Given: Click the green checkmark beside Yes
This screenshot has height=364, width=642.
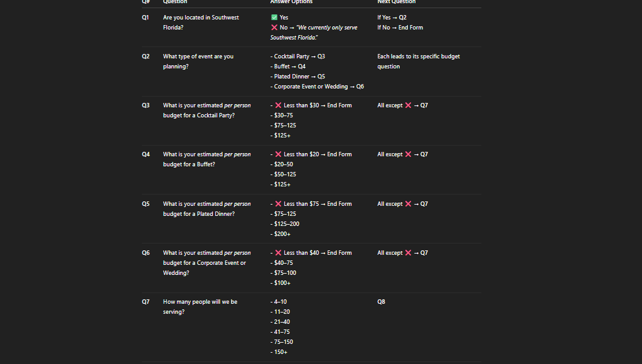Looking at the screenshot, I should [274, 18].
